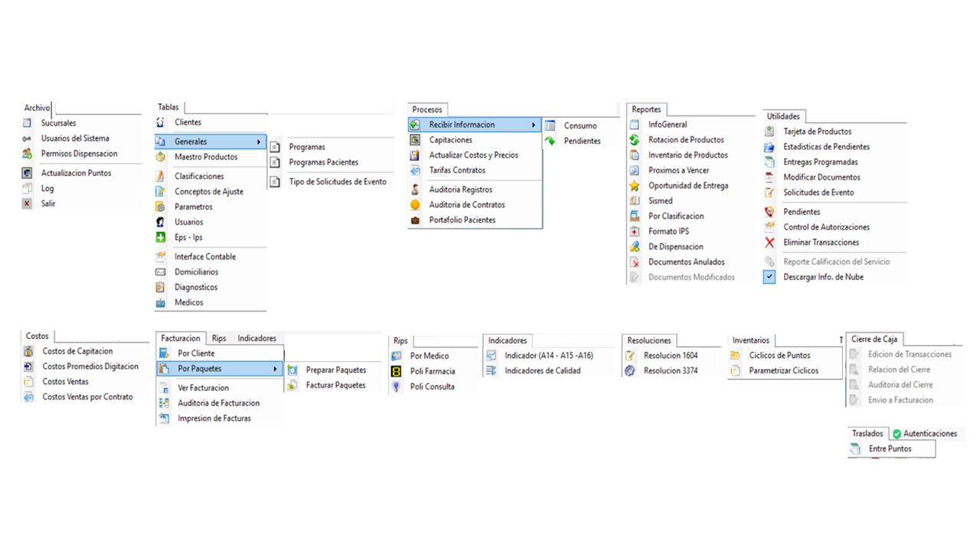
Task: Switch to the Indicadores tab beside Rips
Action: tap(257, 338)
